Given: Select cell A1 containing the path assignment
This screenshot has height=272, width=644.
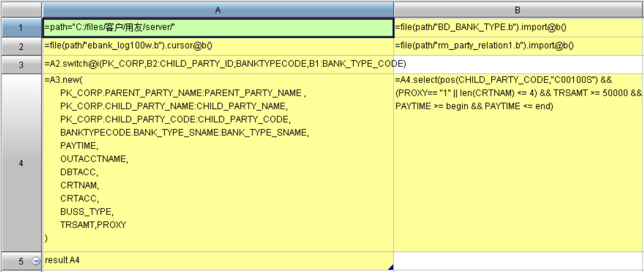Looking at the screenshot, I should click(x=218, y=28).
